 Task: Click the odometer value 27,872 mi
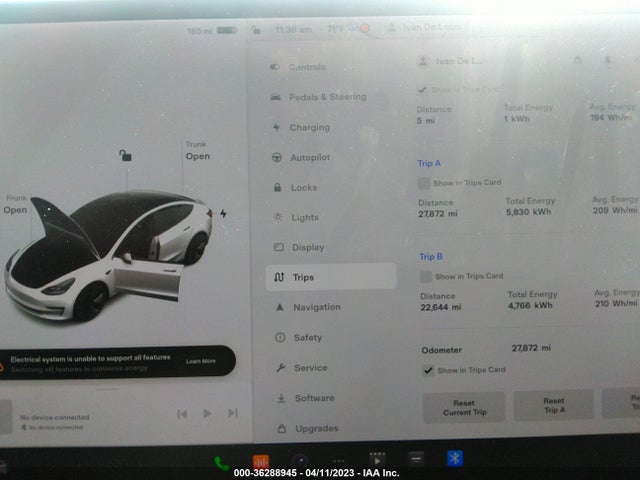pyautogui.click(x=531, y=348)
